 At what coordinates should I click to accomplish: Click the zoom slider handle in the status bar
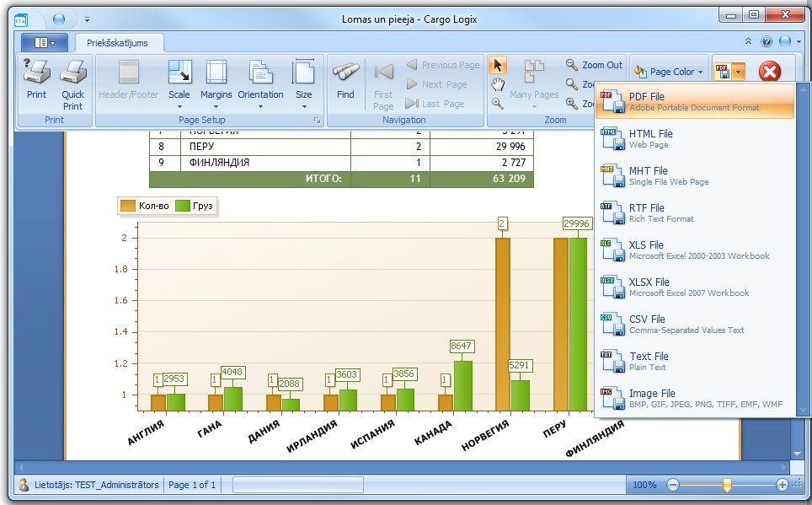[727, 485]
